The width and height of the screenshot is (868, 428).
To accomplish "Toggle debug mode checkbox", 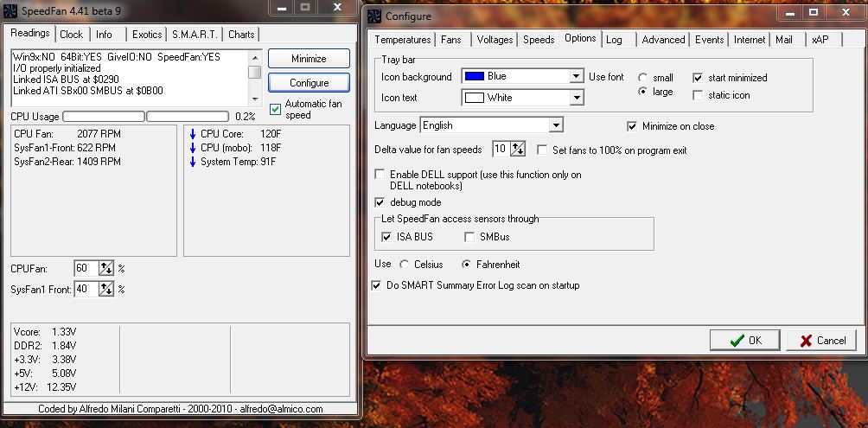I will point(380,202).
